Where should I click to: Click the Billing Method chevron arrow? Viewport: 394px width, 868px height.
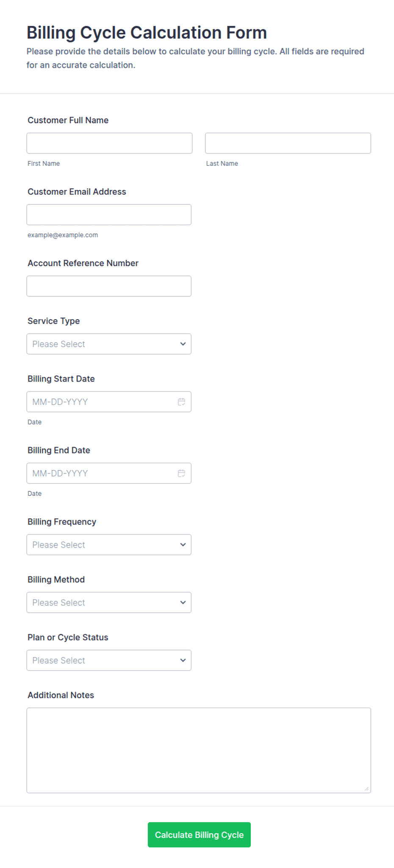[183, 603]
